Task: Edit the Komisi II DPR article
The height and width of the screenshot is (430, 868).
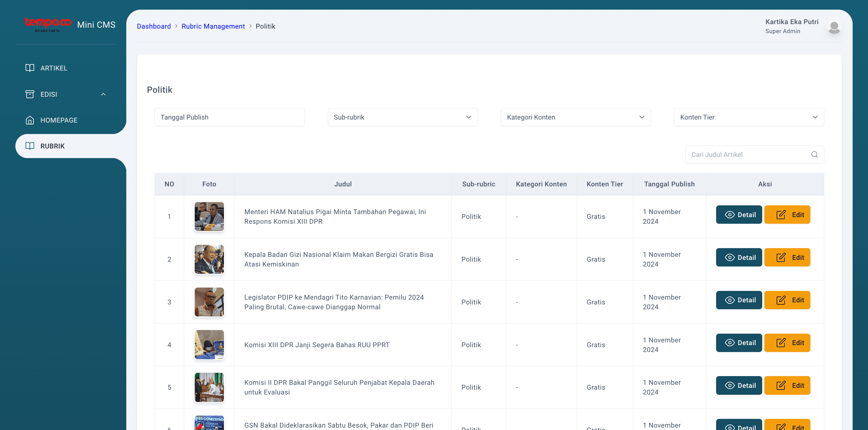Action: [x=787, y=385]
